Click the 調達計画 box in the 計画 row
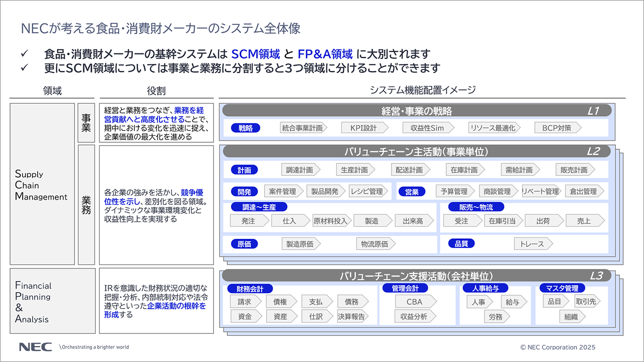644x362 pixels. click(x=300, y=170)
